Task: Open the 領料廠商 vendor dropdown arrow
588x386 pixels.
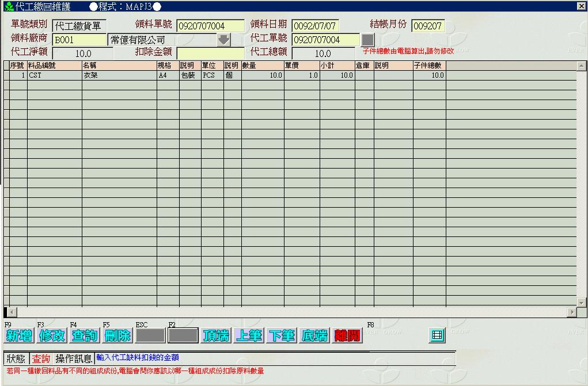Action: pos(223,40)
